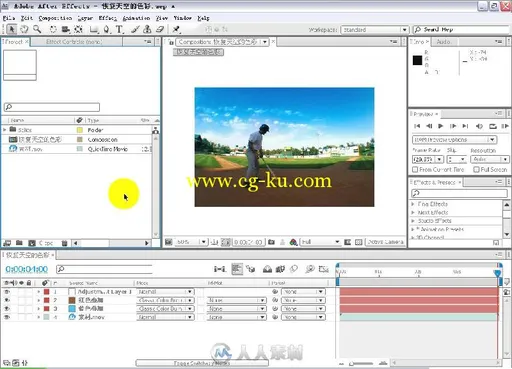Click the red label swatch of Adjustment Layer 1

pyautogui.click(x=46, y=292)
